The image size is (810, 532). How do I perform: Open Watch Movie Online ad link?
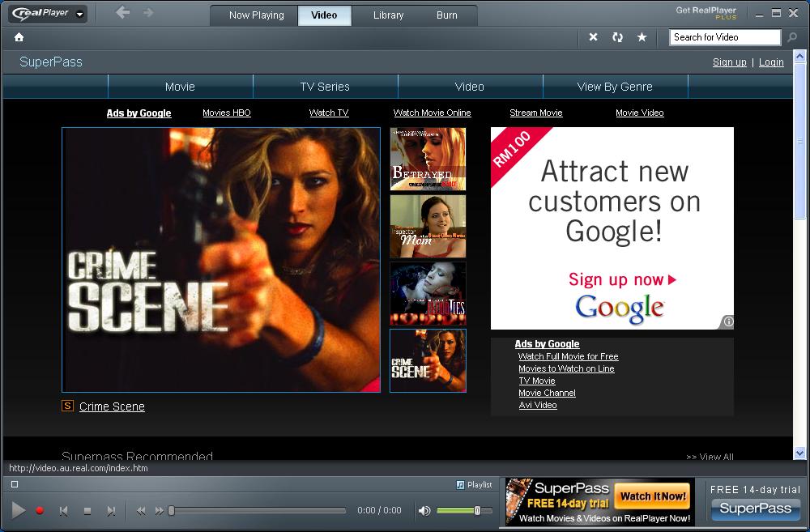(x=432, y=113)
